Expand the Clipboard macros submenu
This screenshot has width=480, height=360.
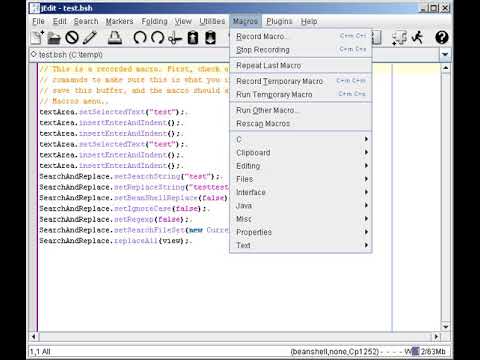[x=301, y=153]
